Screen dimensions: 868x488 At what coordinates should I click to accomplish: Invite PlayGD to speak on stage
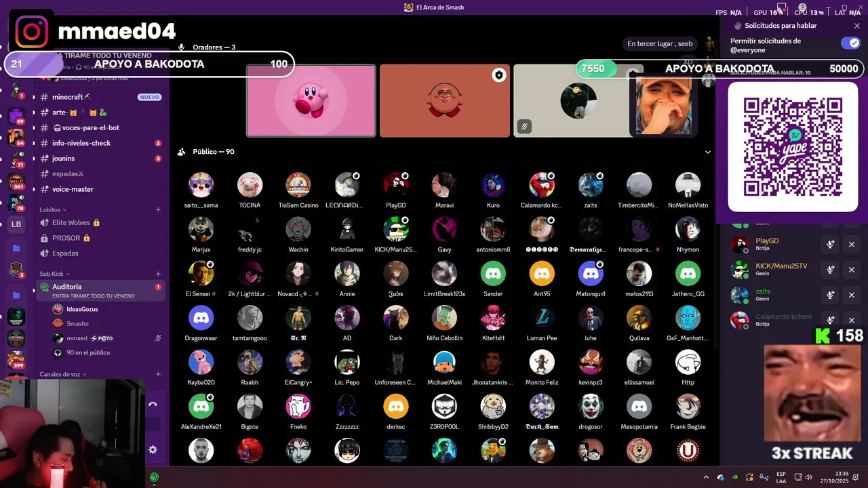click(x=830, y=245)
